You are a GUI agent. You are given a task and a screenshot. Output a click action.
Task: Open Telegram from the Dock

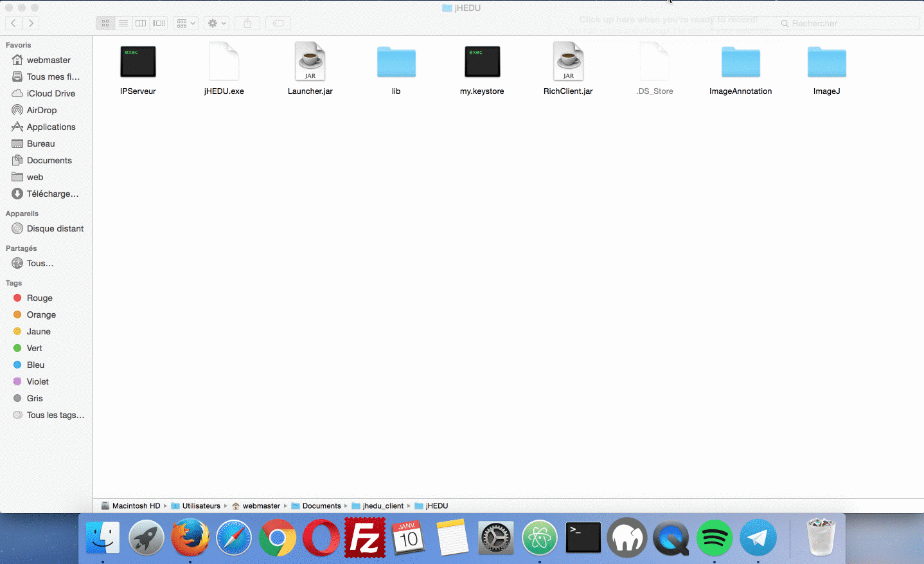click(758, 538)
